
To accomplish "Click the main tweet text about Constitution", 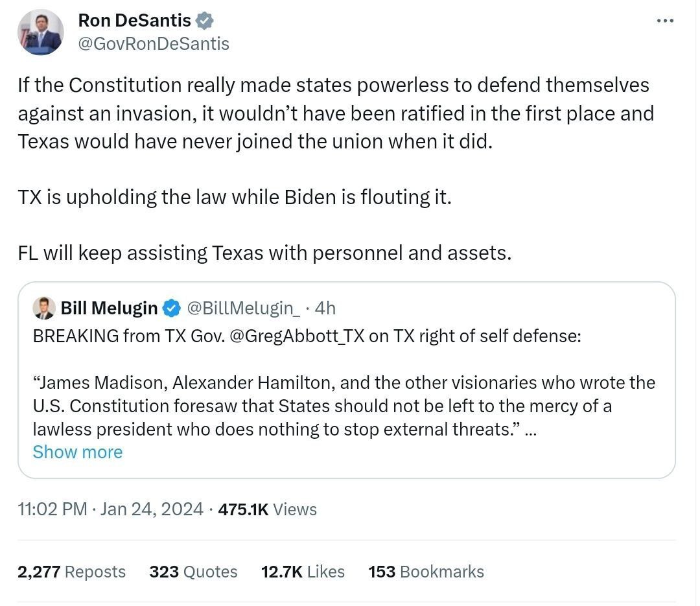I will 334,113.
